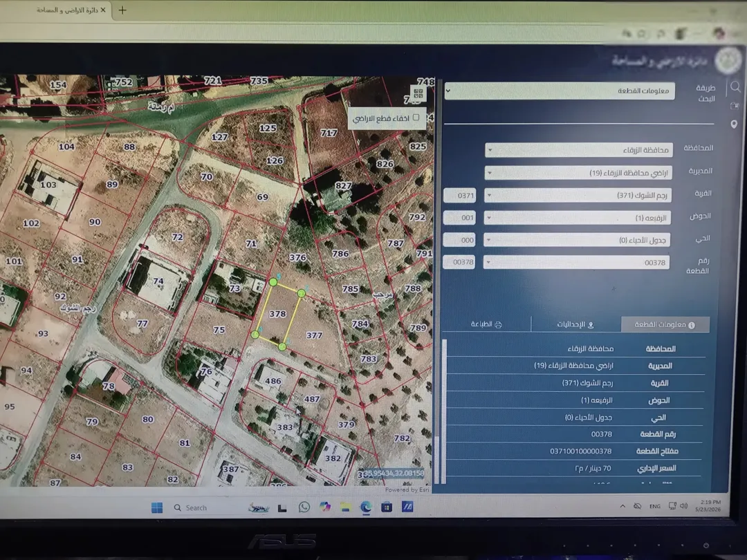Image resolution: width=747 pixels, height=560 pixels.
Task: Open a new browser tab with plus button
Action: click(x=122, y=10)
